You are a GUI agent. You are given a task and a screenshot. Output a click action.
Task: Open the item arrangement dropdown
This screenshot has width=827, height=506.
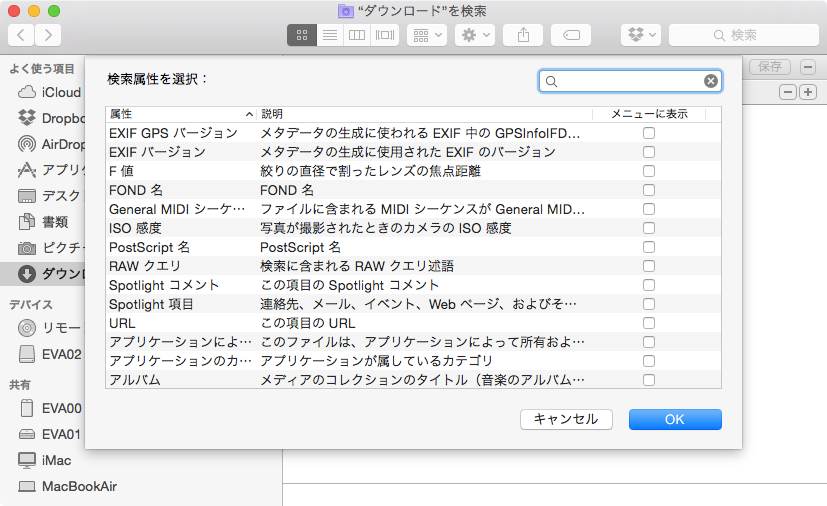pos(427,35)
